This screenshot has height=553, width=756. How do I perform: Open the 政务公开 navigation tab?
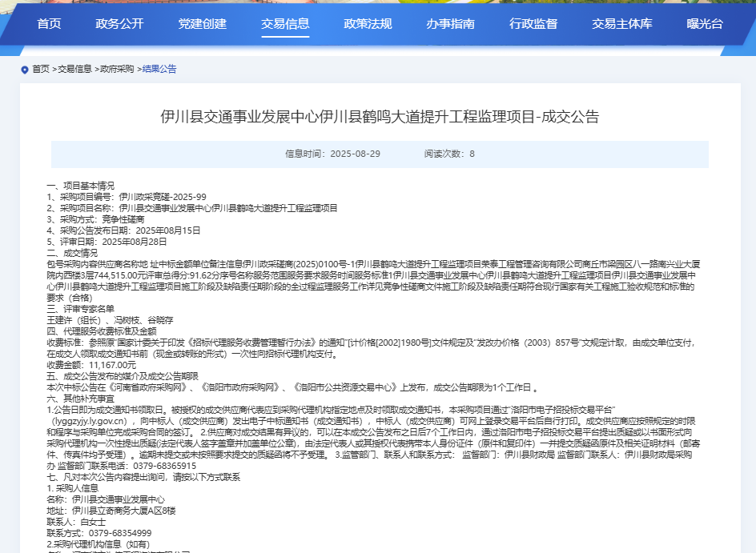point(119,23)
